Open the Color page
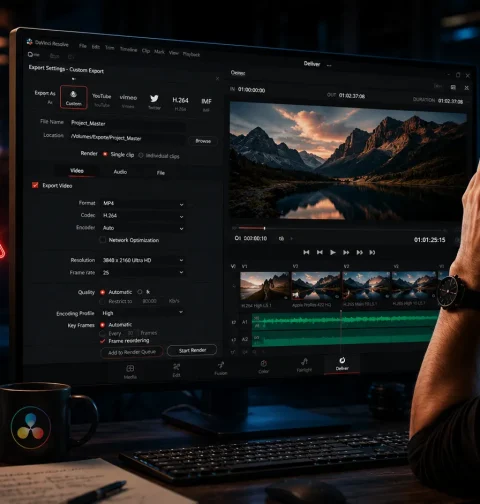The image size is (480, 504). click(x=263, y=367)
